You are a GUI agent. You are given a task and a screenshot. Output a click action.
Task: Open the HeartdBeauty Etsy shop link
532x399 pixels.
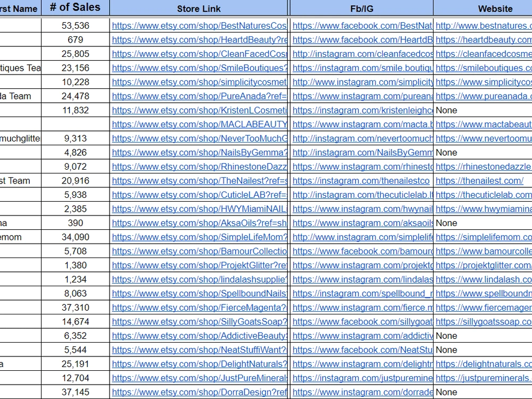(199, 40)
